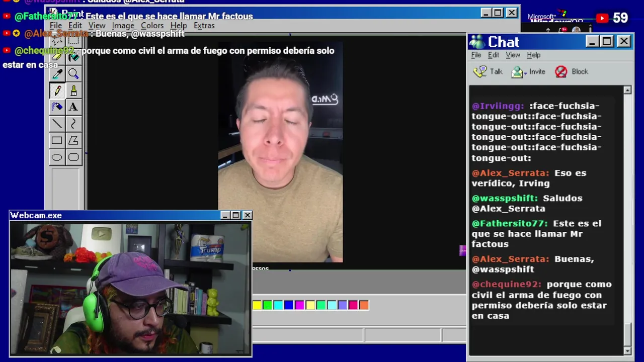Viewport: 644px width, 362px height.
Task: Click the YouTube logo icon
Action: click(602, 18)
